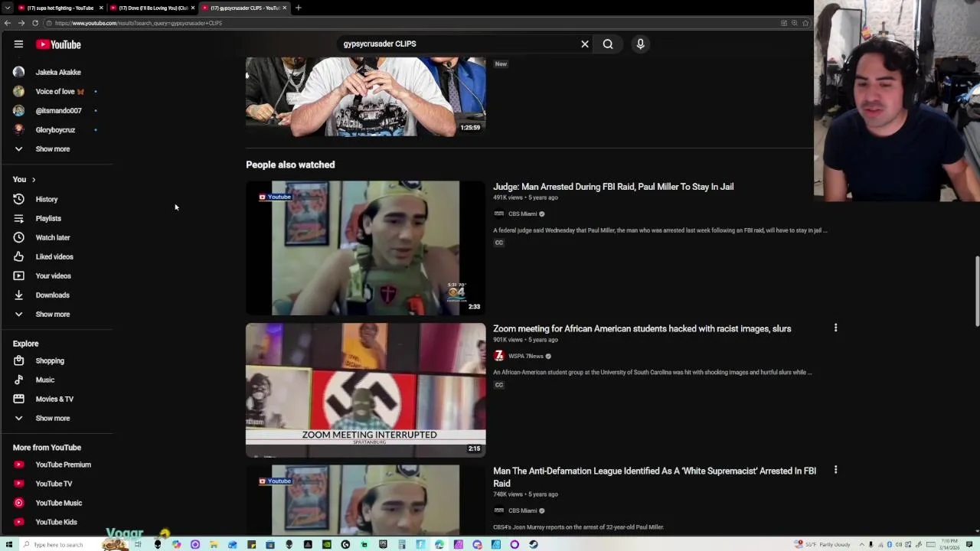Open Jakeka Akakke subscription channel
Screen dimensions: 980x551
(57, 72)
